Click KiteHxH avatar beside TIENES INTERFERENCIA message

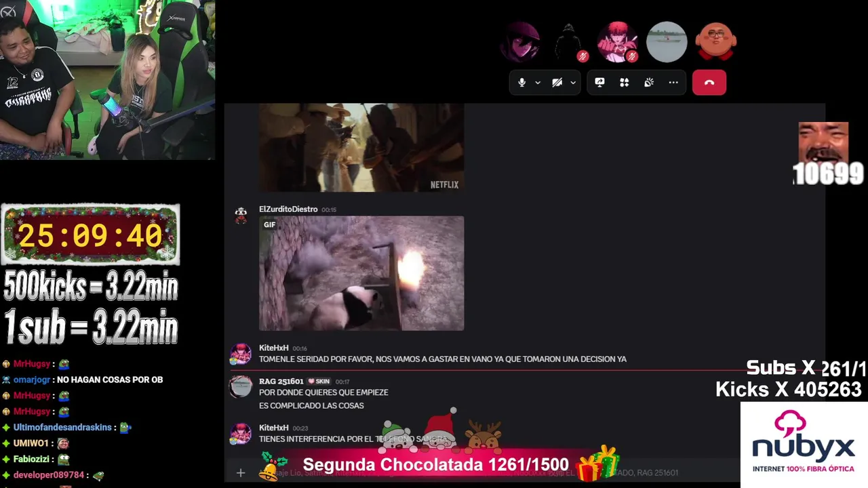click(241, 434)
